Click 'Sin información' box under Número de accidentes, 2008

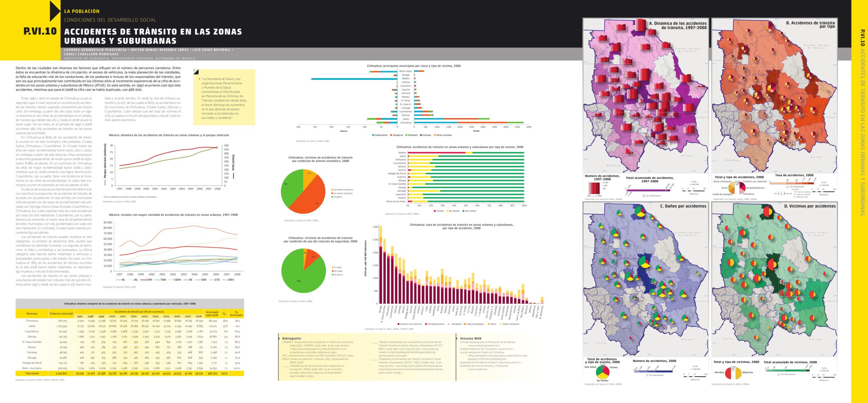[647, 375]
